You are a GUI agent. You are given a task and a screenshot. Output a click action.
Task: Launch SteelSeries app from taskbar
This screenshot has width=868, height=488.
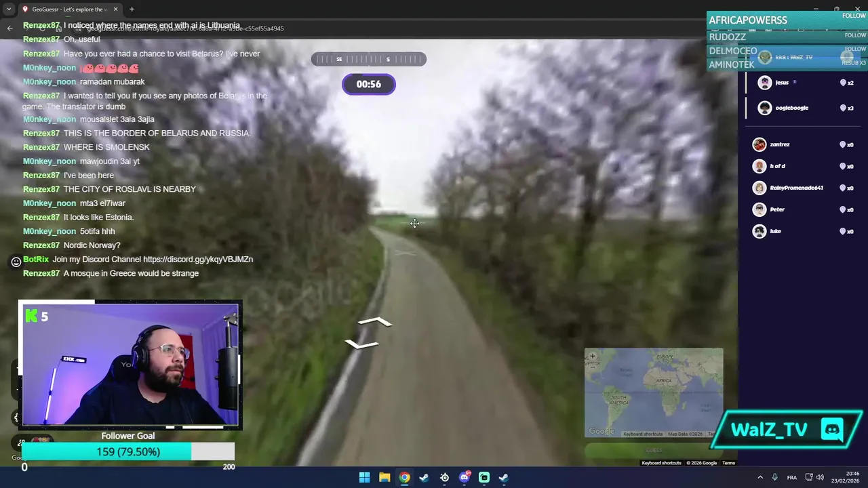pyautogui.click(x=444, y=477)
